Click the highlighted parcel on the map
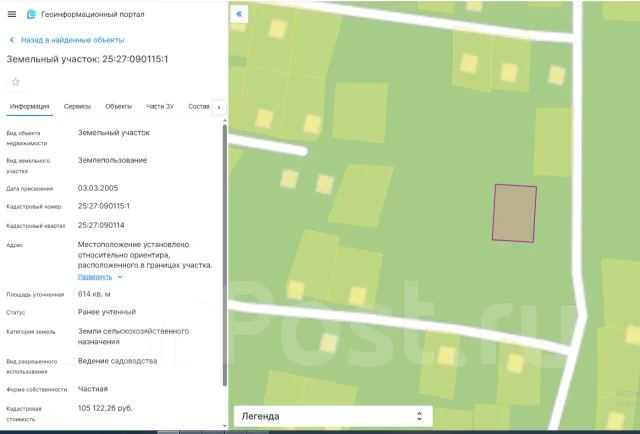 [514, 213]
